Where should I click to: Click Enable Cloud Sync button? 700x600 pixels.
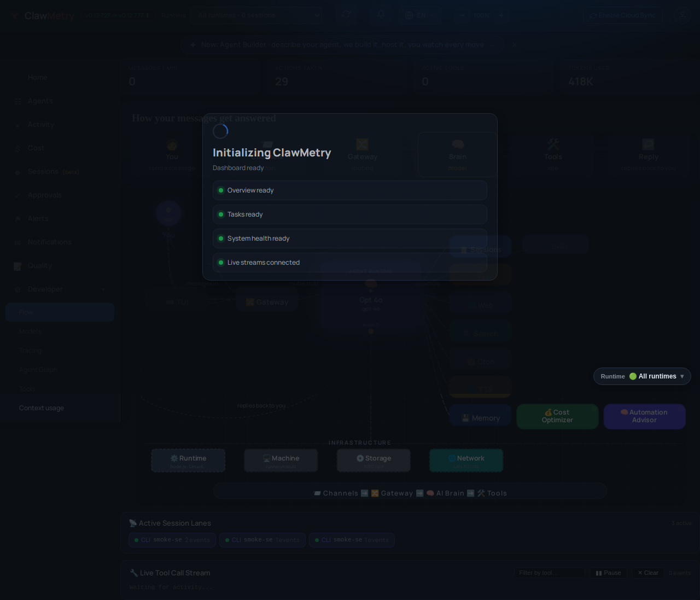click(622, 15)
